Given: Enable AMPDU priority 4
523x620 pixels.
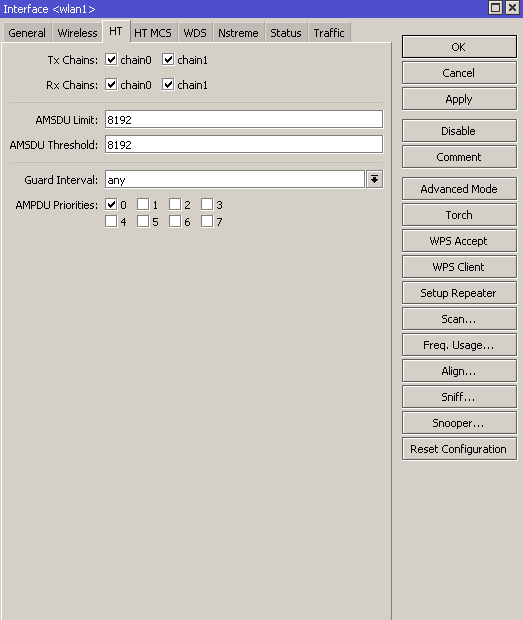Looking at the screenshot, I should click(111, 221).
